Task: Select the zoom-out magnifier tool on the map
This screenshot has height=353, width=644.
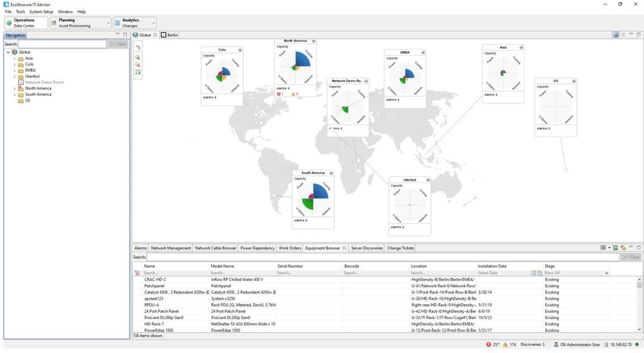Action: (138, 64)
